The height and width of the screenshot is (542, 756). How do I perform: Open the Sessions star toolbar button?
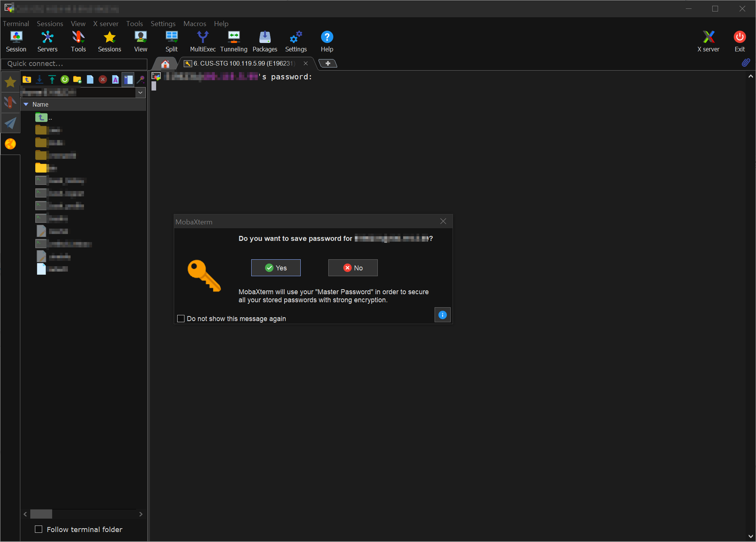(109, 41)
